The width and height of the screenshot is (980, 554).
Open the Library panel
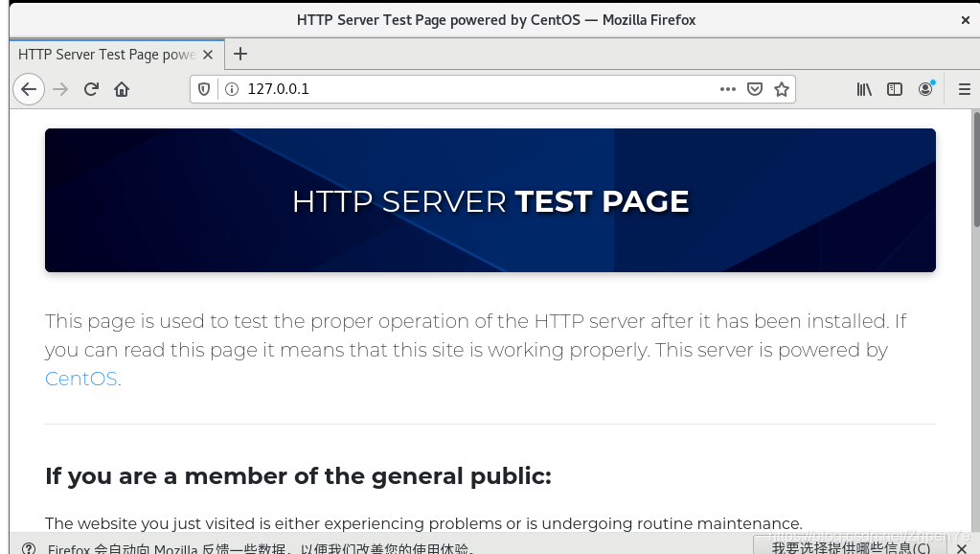(864, 89)
